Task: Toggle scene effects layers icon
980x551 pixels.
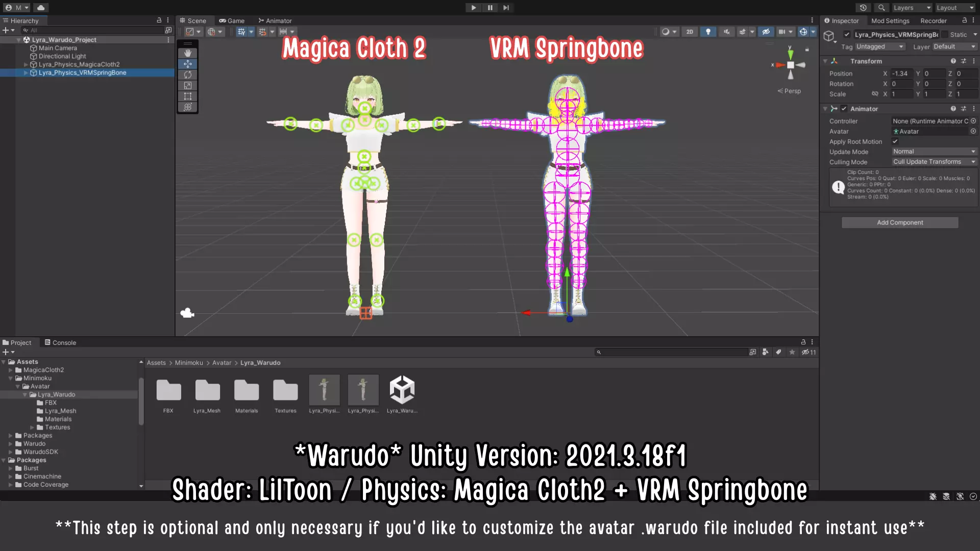Action: coord(743,32)
